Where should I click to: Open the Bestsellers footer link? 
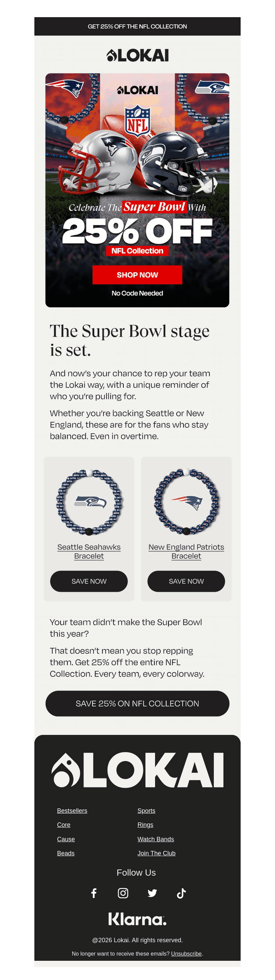(72, 811)
